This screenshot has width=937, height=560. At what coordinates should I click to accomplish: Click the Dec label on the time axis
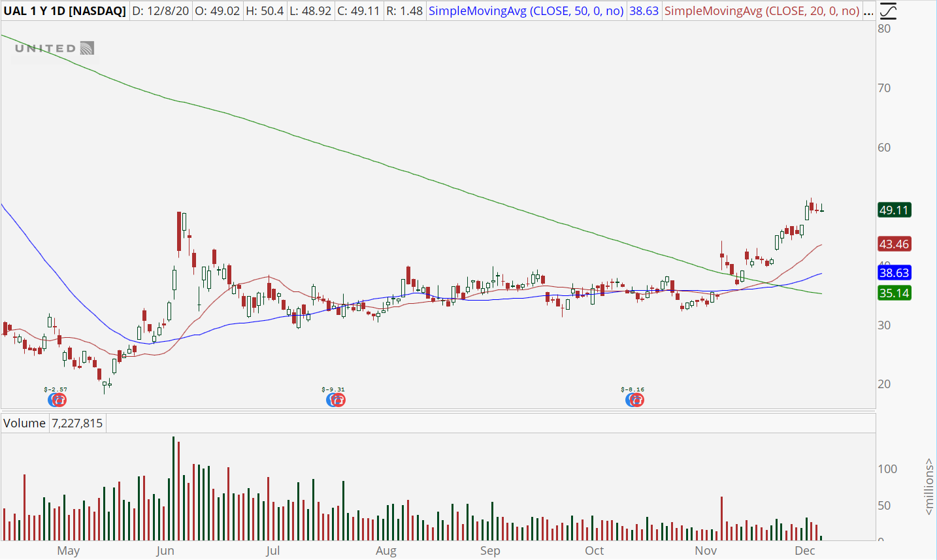click(805, 551)
